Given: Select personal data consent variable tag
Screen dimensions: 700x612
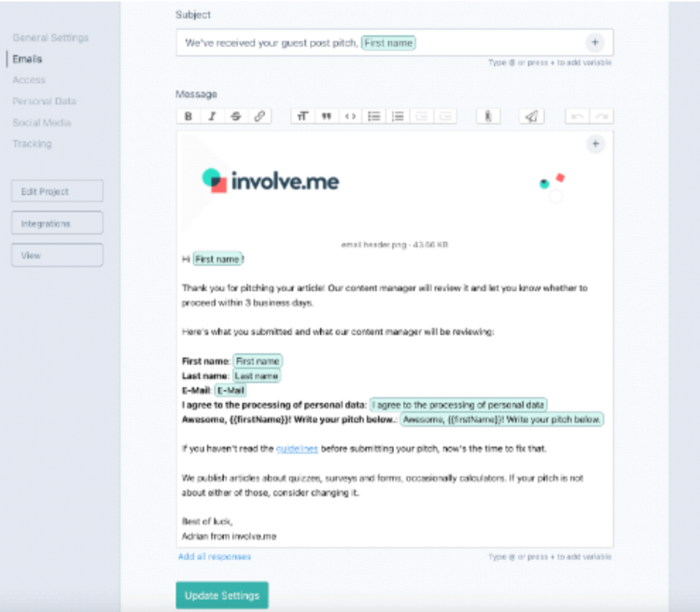Looking at the screenshot, I should pyautogui.click(x=458, y=405).
